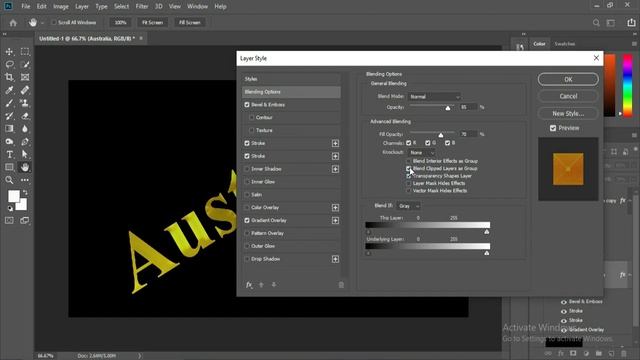
Task: Open the Blend If Gray dropdown
Action: [x=408, y=206]
